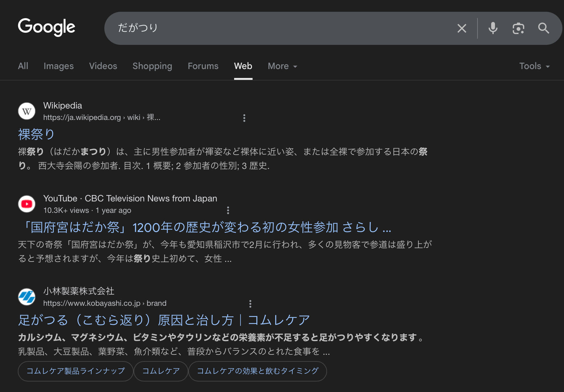Screen dimensions: 564x392
Task: Open the 裸祭り Wikipedia link
Action: tap(36, 134)
